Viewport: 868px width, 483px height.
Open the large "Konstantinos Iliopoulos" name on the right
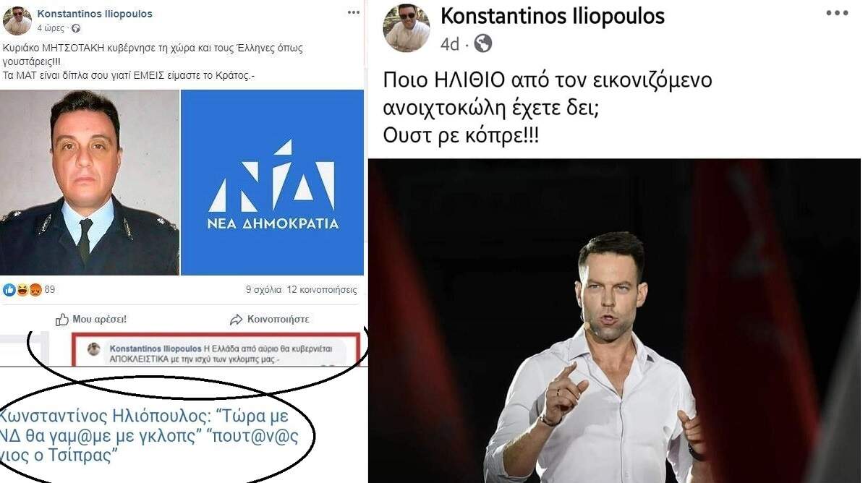553,16
